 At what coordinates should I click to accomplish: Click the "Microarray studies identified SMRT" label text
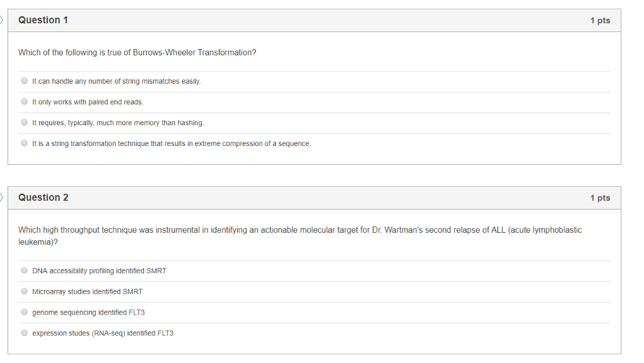point(87,291)
